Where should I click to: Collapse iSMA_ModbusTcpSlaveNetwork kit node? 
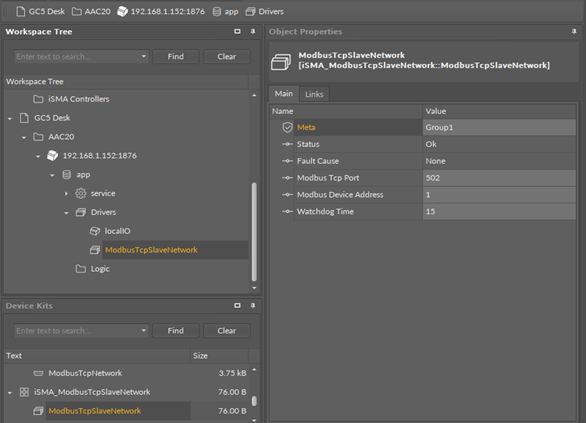click(x=10, y=392)
